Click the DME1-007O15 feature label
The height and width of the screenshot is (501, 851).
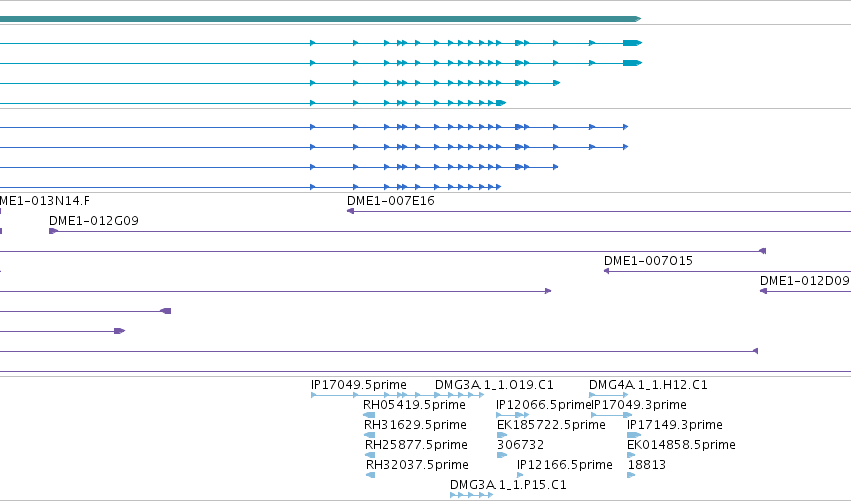(648, 261)
